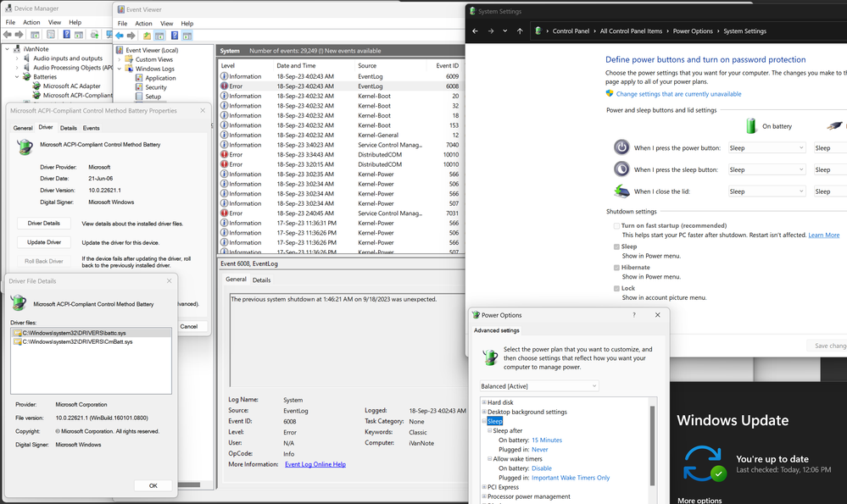
Task: Open sleep button On battery dropdown
Action: [766, 169]
